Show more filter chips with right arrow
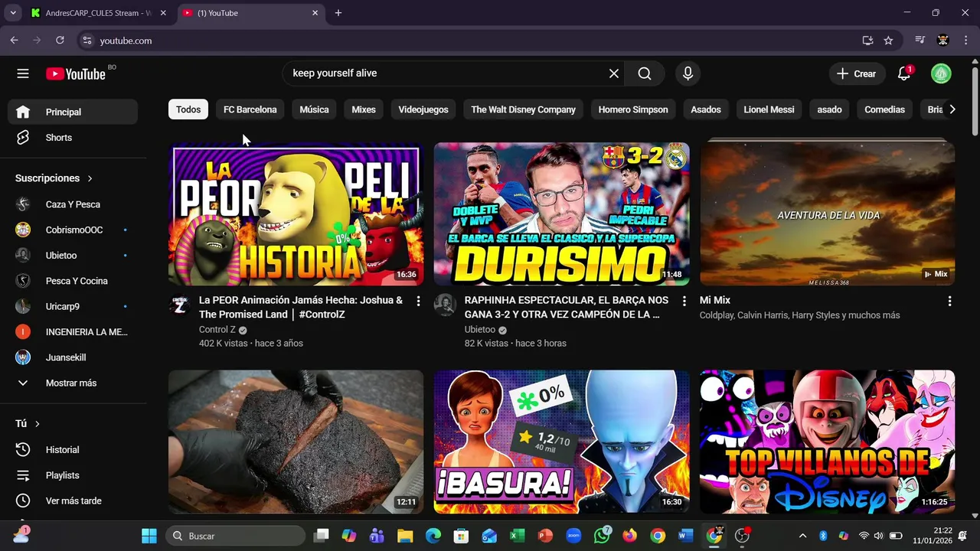This screenshot has width=980, height=551. coord(952,109)
